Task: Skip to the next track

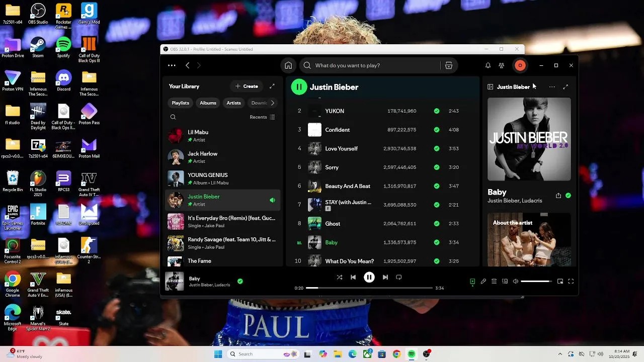Action: (x=385, y=277)
